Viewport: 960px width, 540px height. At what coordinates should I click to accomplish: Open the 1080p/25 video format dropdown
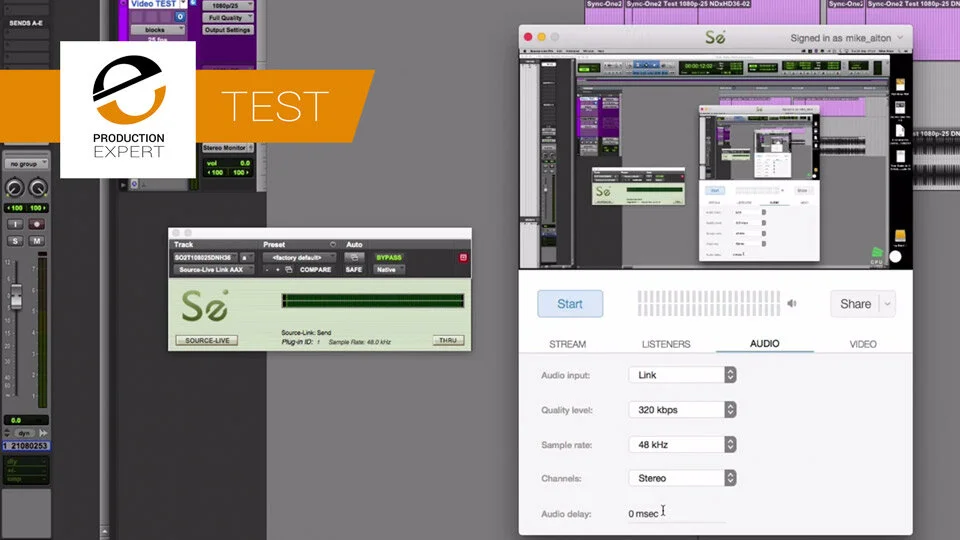(228, 6)
